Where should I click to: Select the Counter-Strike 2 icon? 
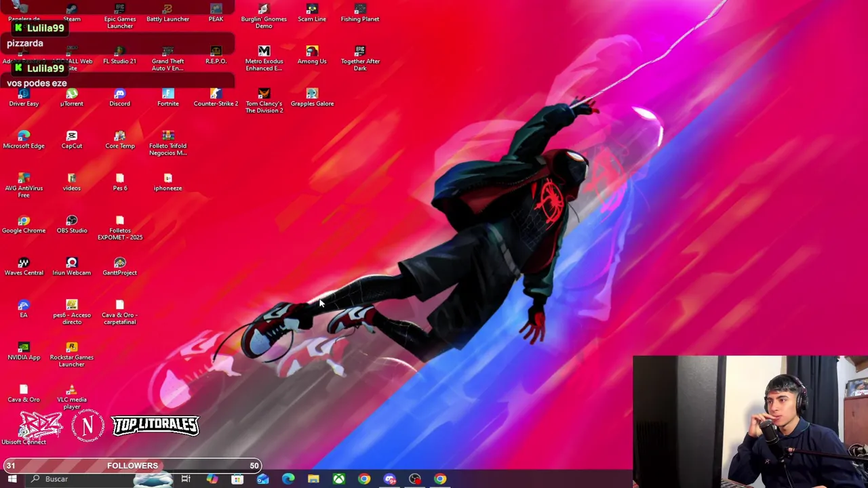pos(216,98)
